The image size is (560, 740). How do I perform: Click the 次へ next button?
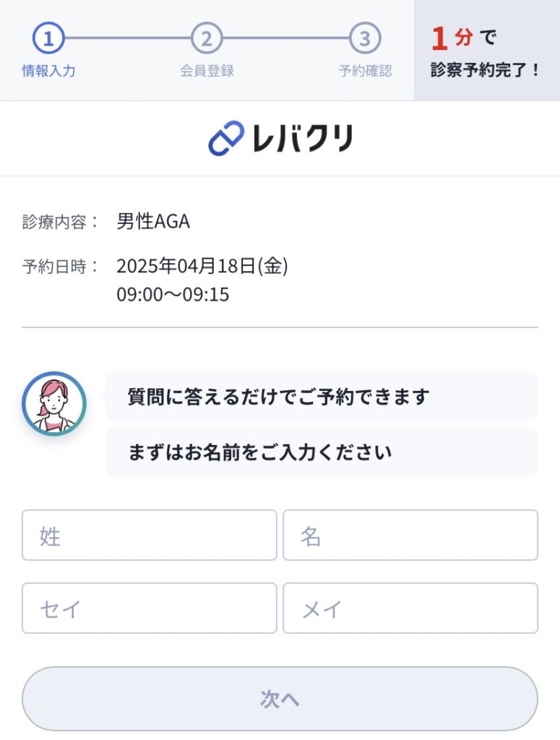pyautogui.click(x=280, y=699)
